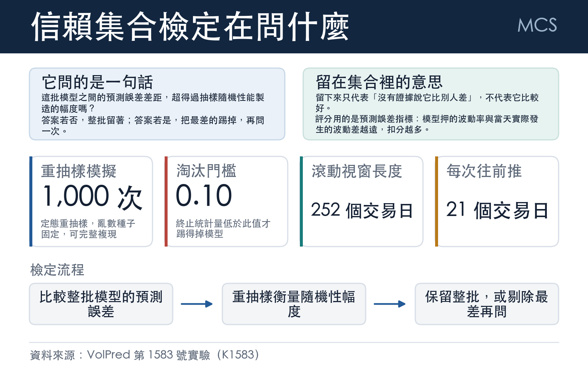Screen dimensions: 588x368
Task: Click the step box 保留整批，或剔除最差再問
Action: (487, 304)
